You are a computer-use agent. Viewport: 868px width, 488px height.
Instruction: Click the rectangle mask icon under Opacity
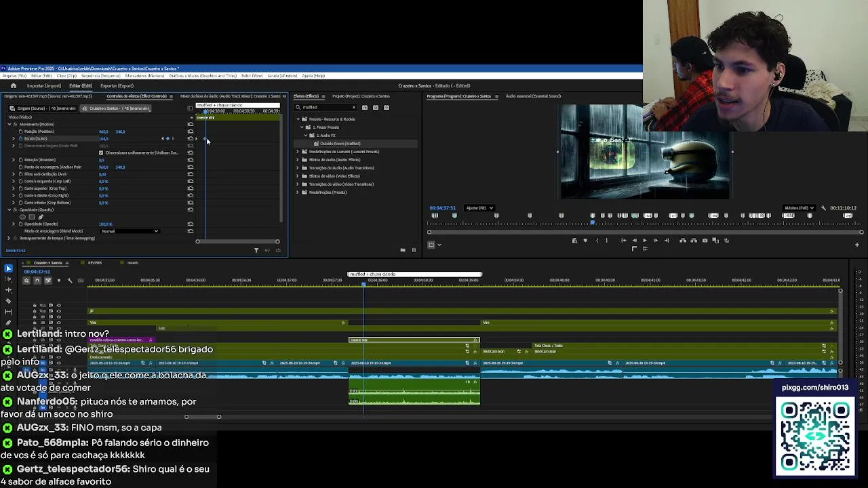point(32,217)
